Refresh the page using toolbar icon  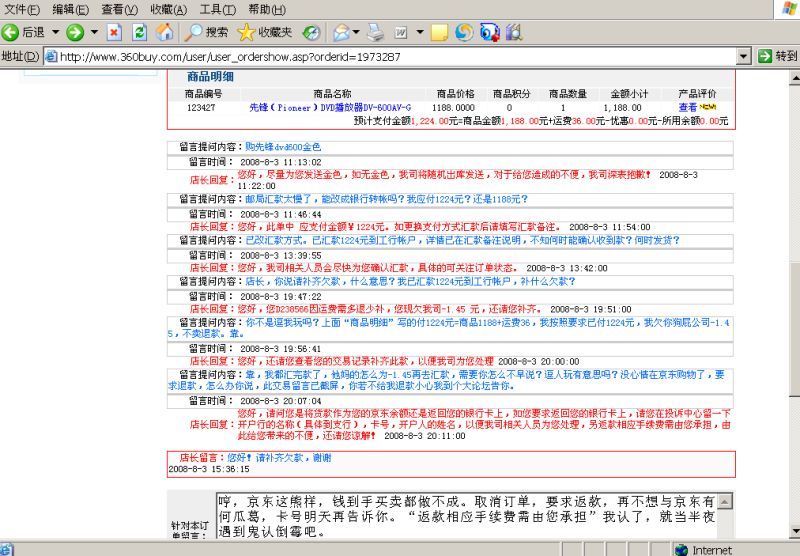pos(139,32)
